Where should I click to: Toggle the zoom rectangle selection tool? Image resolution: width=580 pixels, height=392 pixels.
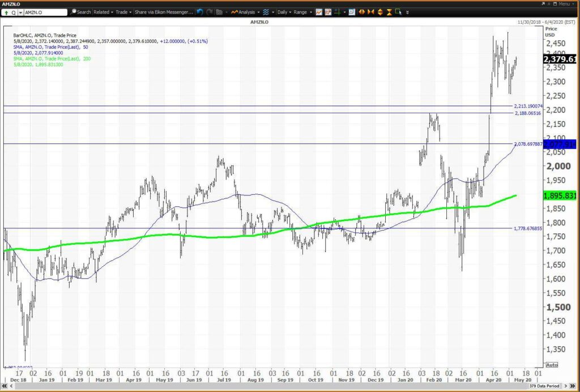[x=398, y=12]
